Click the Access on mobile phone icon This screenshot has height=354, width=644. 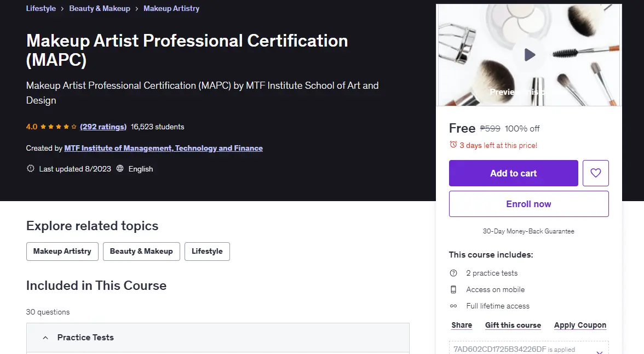pyautogui.click(x=453, y=289)
